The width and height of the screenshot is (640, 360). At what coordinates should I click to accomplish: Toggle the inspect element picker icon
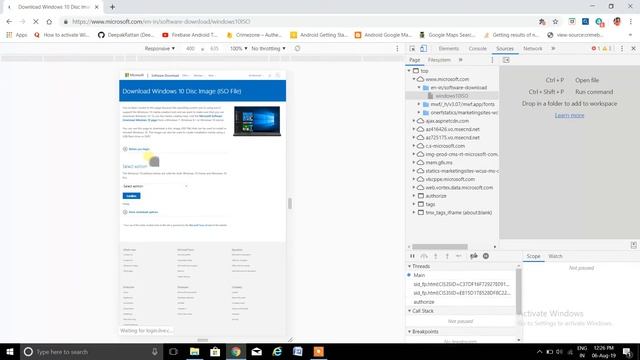pos(412,49)
